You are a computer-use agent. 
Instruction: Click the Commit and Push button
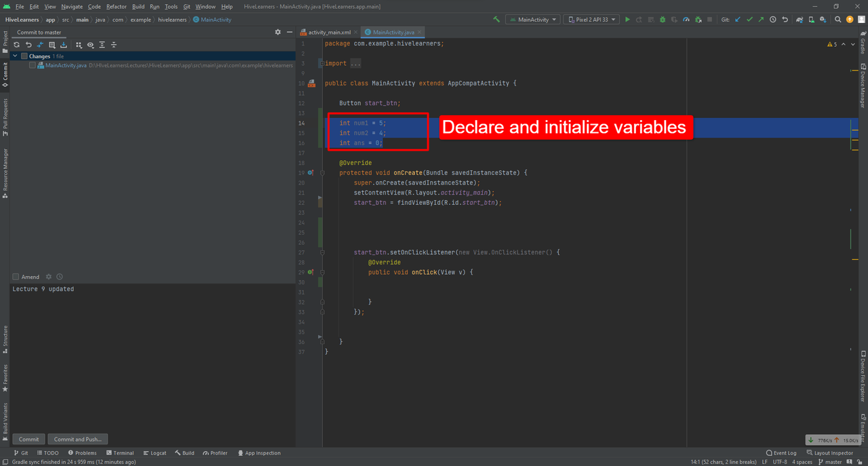[x=78, y=439]
